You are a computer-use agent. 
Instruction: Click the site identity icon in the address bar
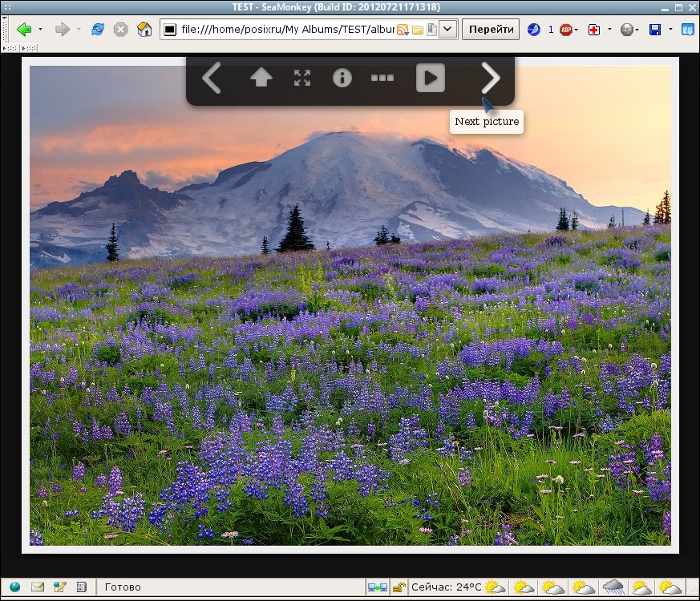pos(170,30)
